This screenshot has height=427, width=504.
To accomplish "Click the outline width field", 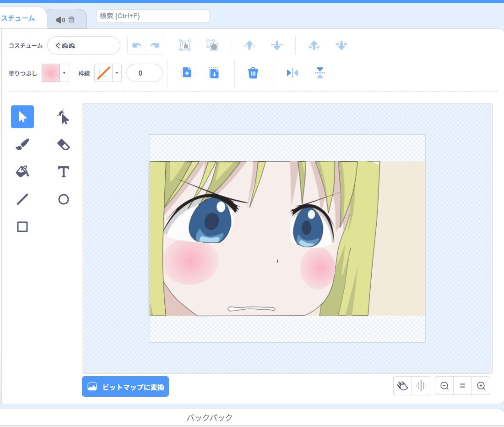I will pos(145,73).
